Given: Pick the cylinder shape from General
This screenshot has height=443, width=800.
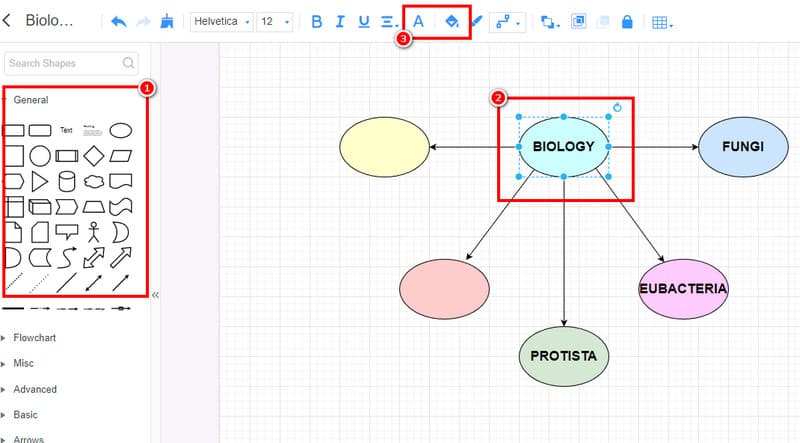Looking at the screenshot, I should pos(66,181).
